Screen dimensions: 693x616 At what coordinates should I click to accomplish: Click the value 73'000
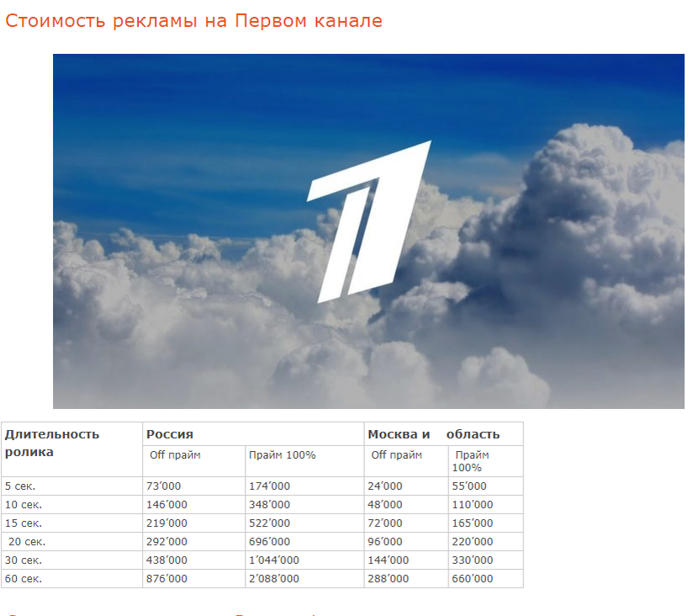[163, 486]
